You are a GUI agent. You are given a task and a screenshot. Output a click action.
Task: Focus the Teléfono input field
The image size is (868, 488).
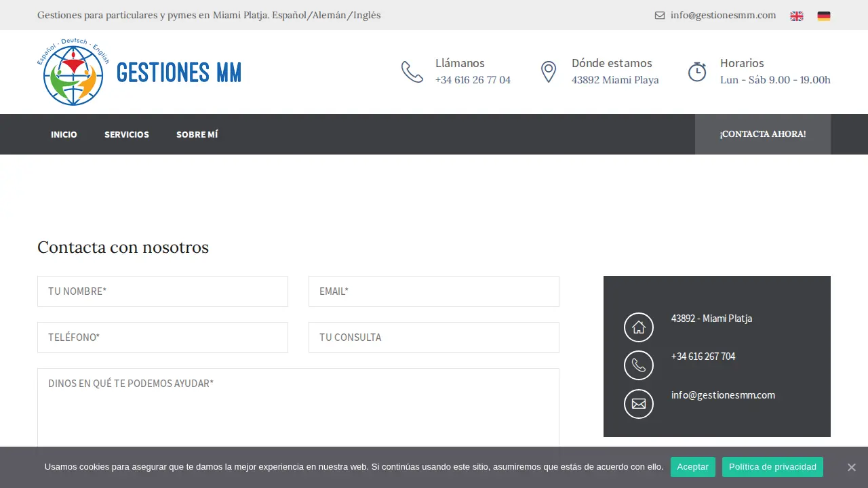(163, 338)
